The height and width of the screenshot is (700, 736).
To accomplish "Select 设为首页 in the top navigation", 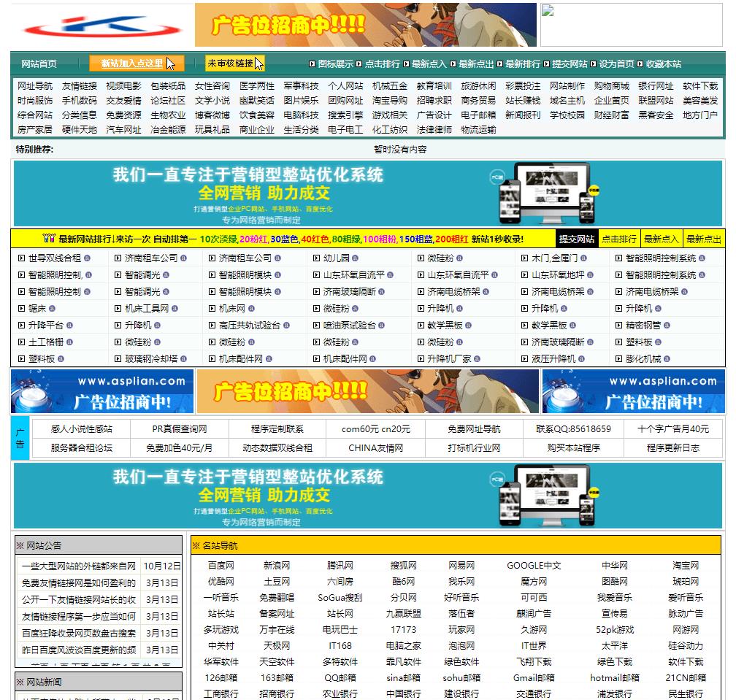I will [x=616, y=64].
